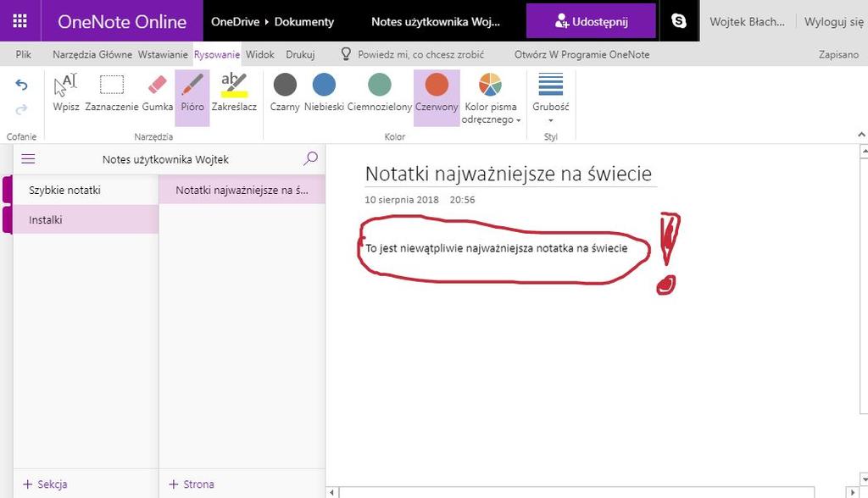Open page 'Notatki najważniejsze na ś...'
The image size is (868, 498).
point(242,190)
